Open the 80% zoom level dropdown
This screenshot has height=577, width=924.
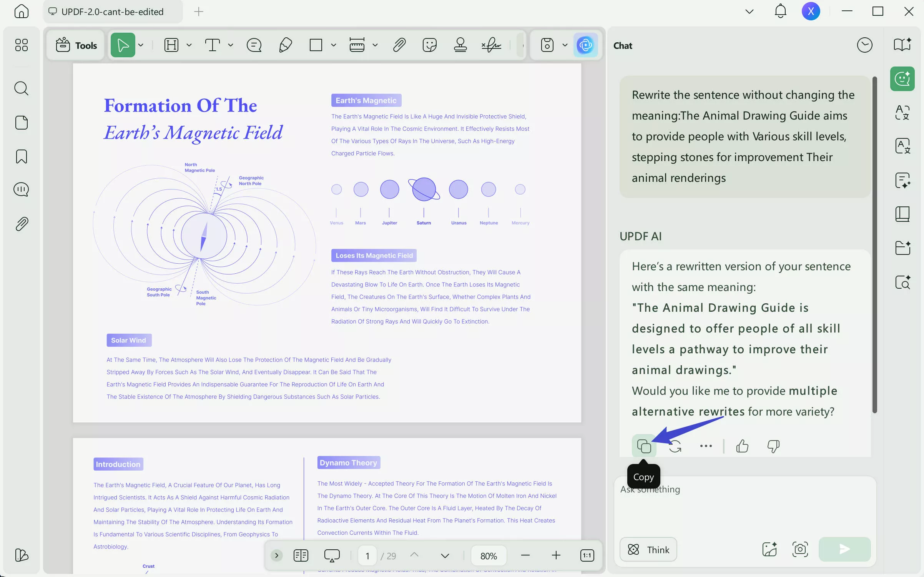[489, 556]
